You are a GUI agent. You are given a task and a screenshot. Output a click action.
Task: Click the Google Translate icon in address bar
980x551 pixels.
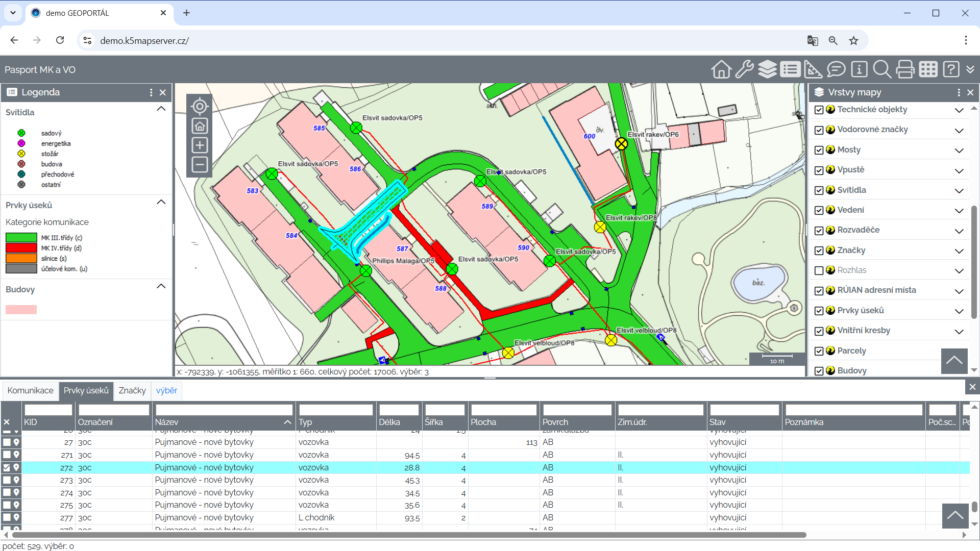[x=813, y=41]
